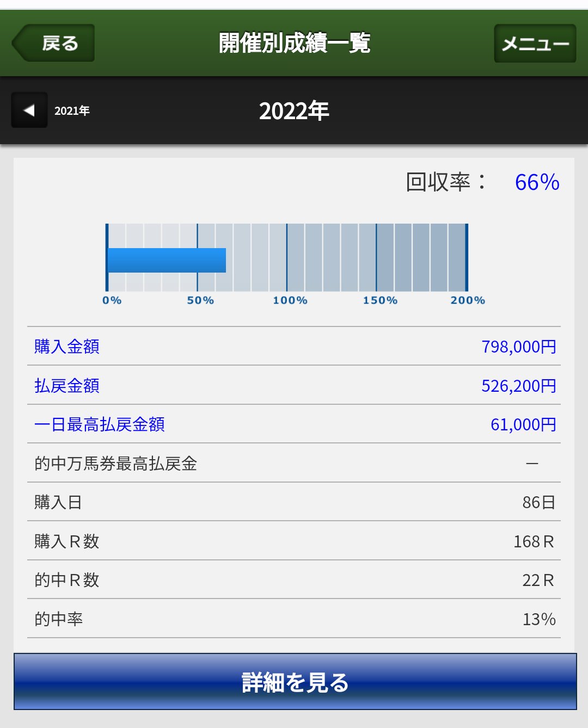Click the 526,200円 payout value
The image size is (588, 728).
point(519,386)
